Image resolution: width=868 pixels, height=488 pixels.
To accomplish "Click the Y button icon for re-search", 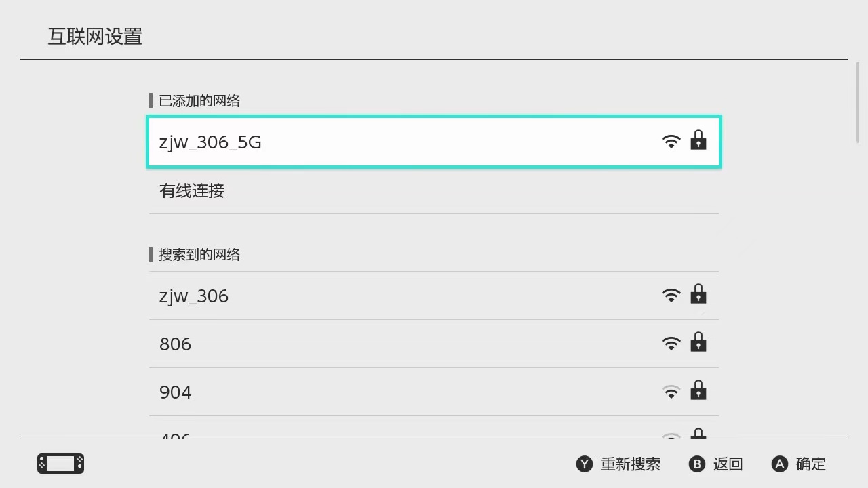I will click(585, 464).
